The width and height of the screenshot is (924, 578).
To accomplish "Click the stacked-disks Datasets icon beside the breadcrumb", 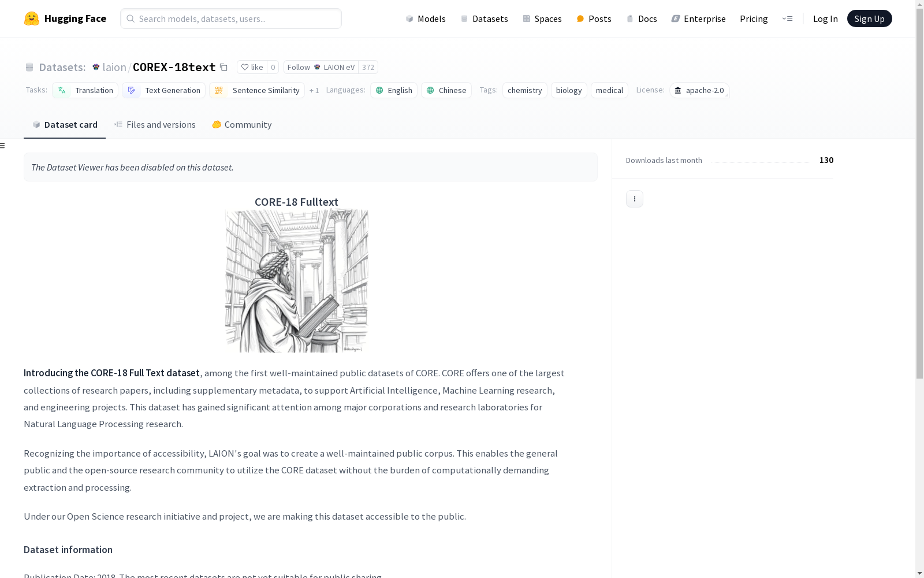I will [x=29, y=67].
